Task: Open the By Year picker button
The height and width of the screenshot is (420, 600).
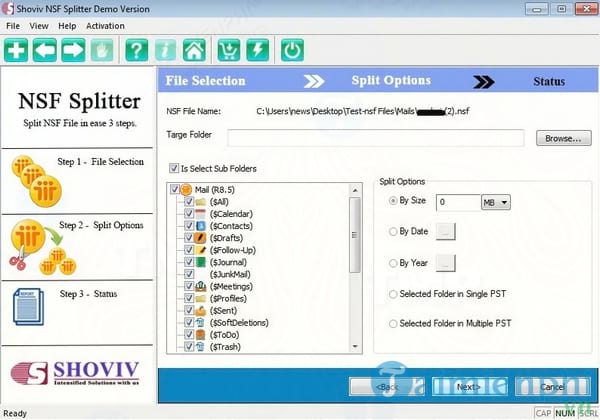Action: (445, 263)
